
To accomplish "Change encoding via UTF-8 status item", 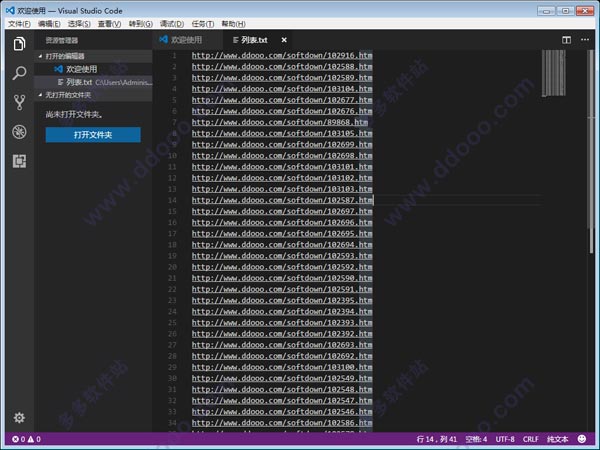I will coord(505,439).
